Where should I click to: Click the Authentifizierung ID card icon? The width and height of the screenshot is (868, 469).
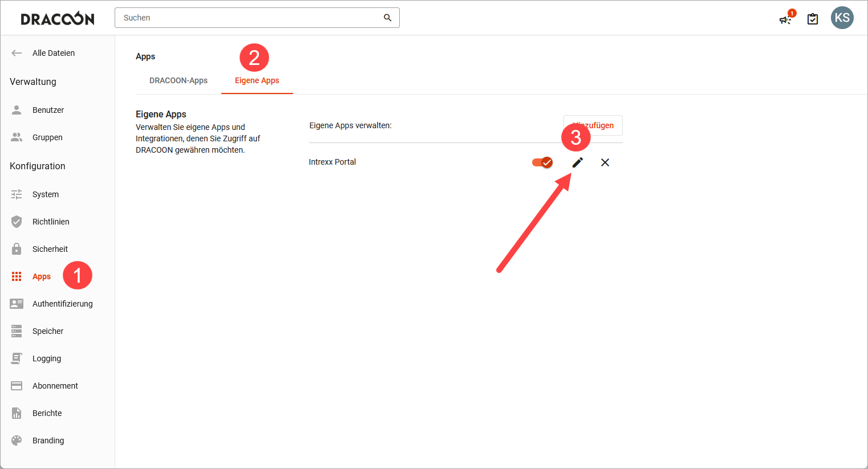coord(17,304)
